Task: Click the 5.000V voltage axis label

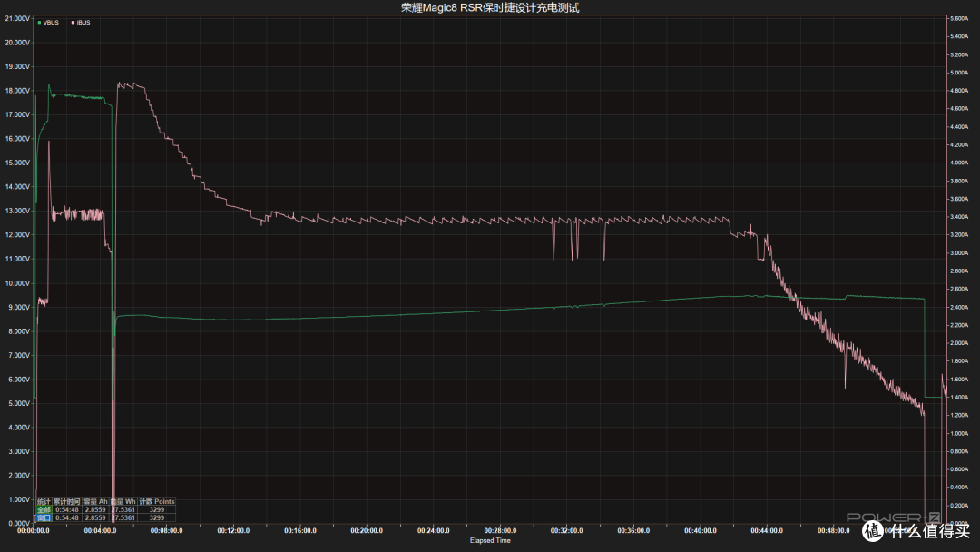Action: point(18,403)
